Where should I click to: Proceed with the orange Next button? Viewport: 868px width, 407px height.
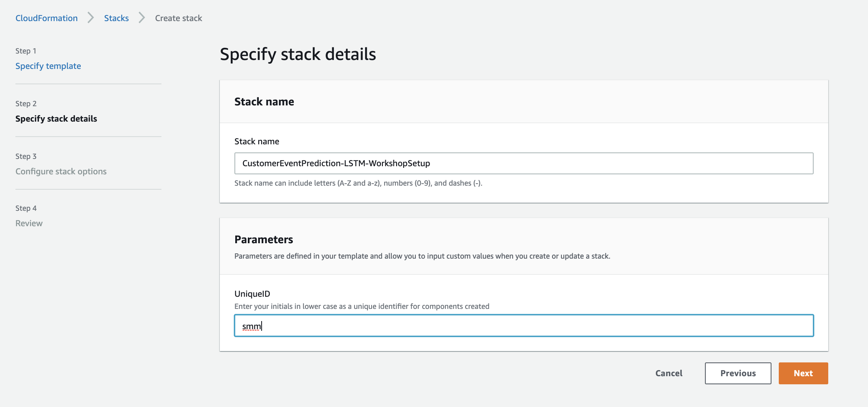click(803, 373)
